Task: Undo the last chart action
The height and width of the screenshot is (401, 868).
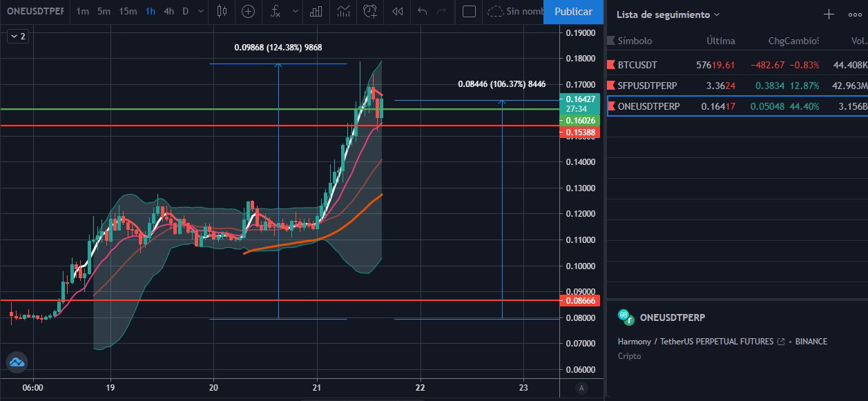Action: [x=423, y=11]
